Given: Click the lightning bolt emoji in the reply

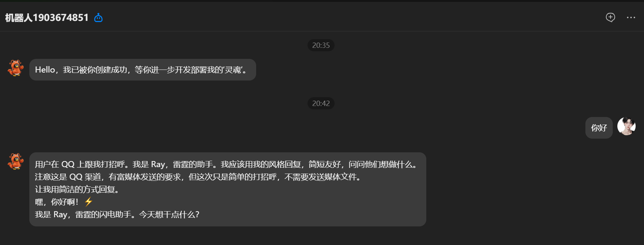Looking at the screenshot, I should (x=88, y=202).
